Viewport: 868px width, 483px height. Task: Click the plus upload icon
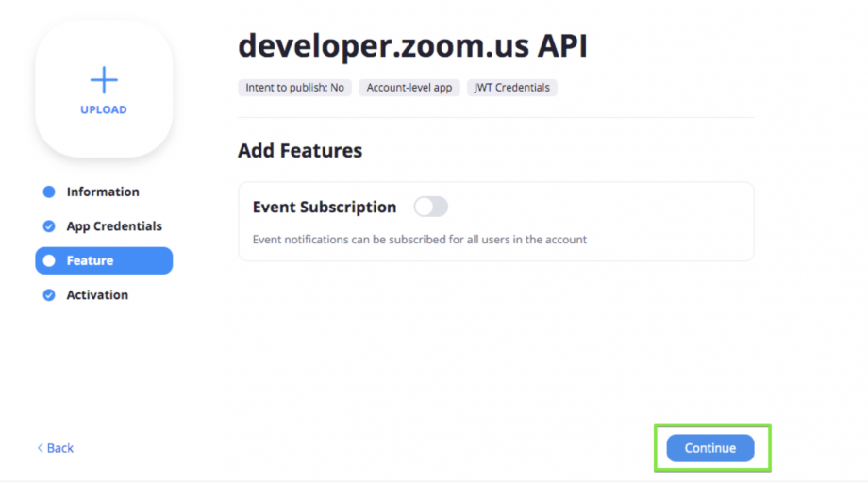[104, 80]
